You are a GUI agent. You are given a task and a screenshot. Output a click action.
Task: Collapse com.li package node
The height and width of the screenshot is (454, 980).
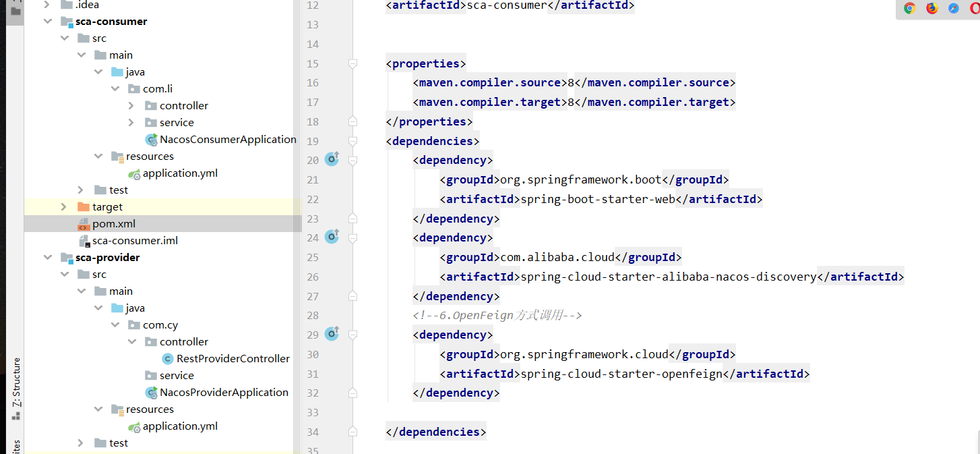click(x=115, y=89)
